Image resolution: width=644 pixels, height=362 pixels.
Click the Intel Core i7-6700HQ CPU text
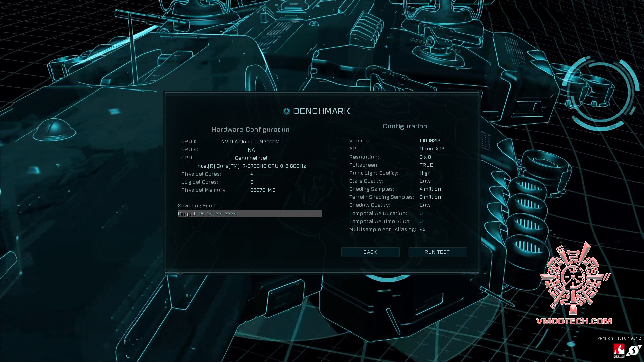(251, 166)
